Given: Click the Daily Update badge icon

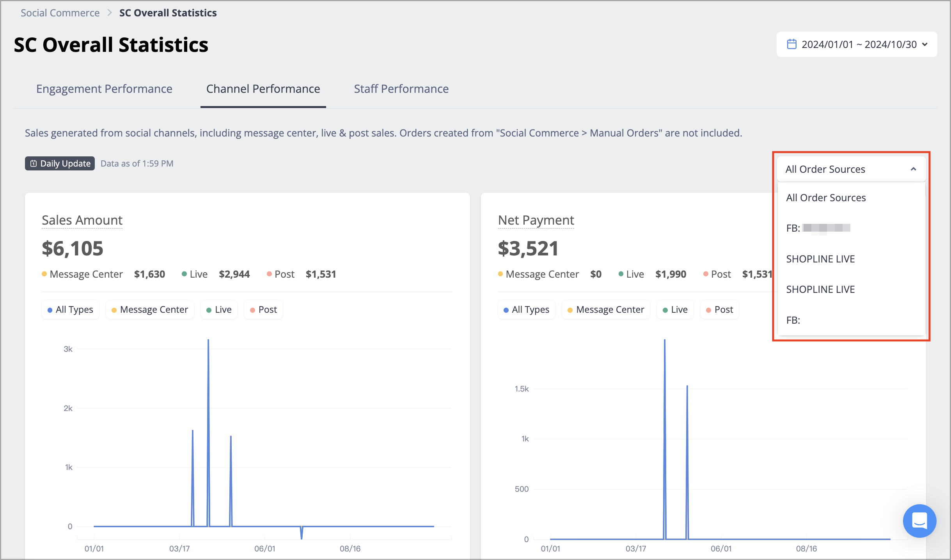Looking at the screenshot, I should [x=34, y=163].
